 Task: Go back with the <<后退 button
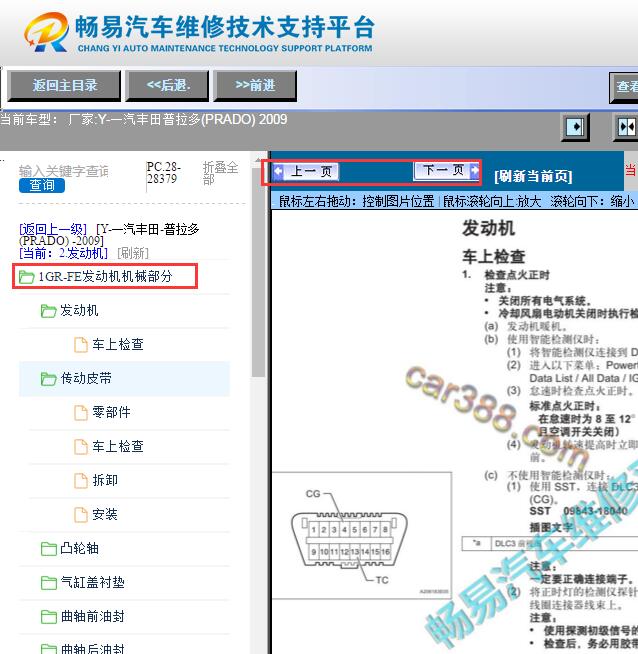pyautogui.click(x=167, y=86)
